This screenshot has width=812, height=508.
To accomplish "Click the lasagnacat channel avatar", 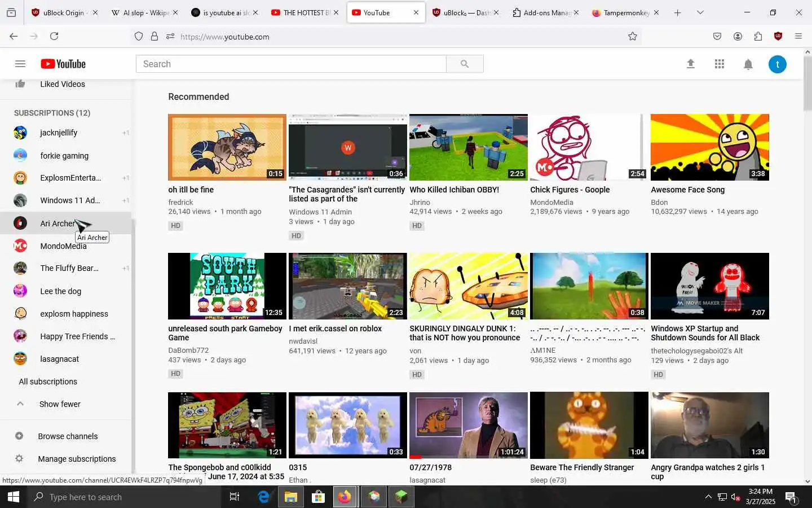I will (20, 358).
